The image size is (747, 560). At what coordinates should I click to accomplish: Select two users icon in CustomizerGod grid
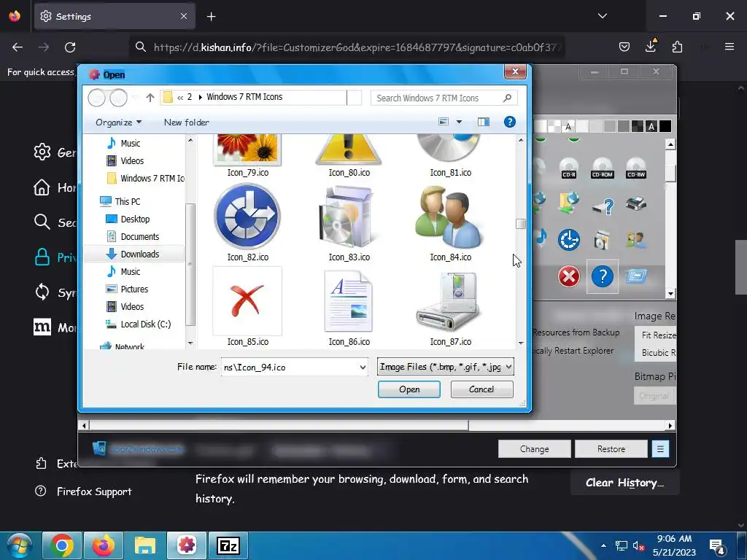click(x=636, y=239)
